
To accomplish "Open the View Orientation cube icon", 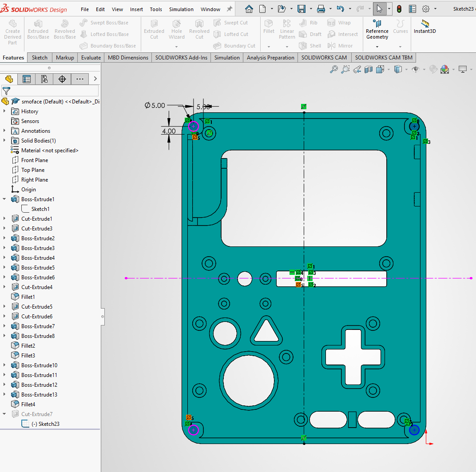I will [x=380, y=70].
